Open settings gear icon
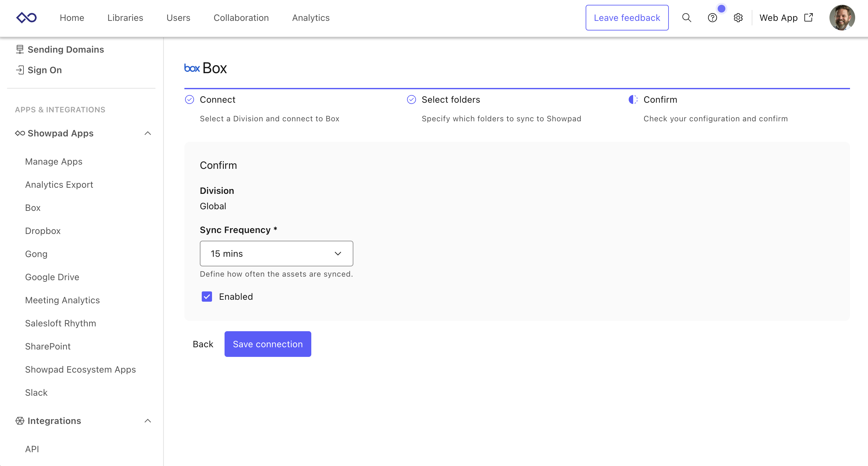The width and height of the screenshot is (868, 466). click(x=738, y=18)
